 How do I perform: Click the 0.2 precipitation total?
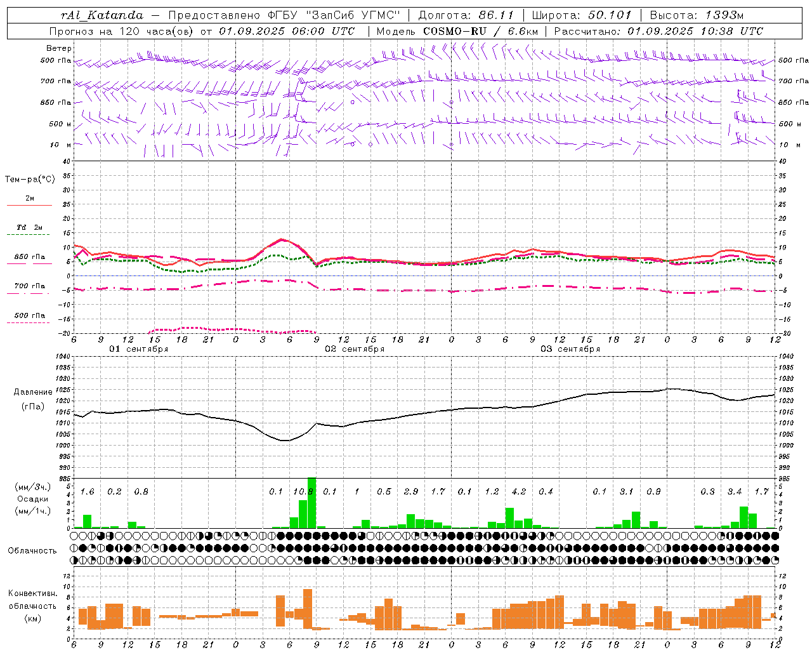tap(115, 492)
